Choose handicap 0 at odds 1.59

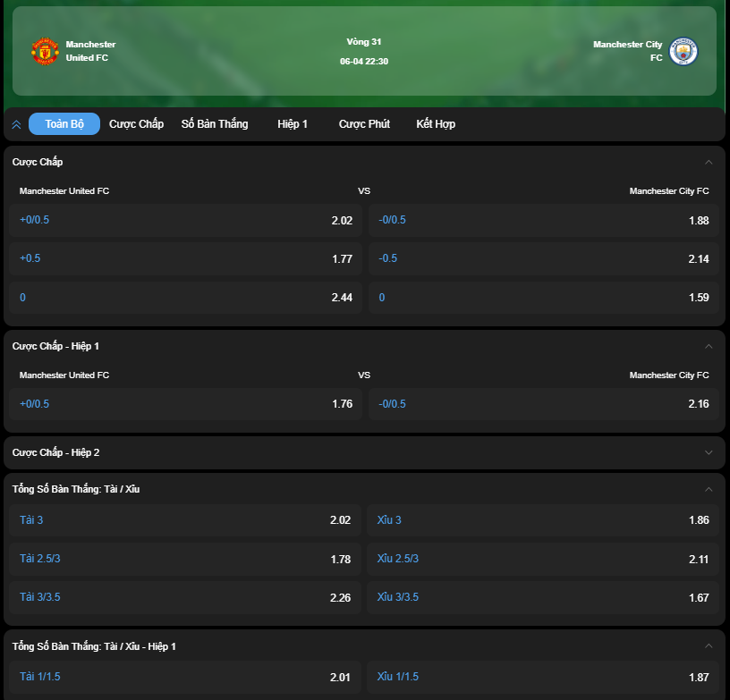544,297
